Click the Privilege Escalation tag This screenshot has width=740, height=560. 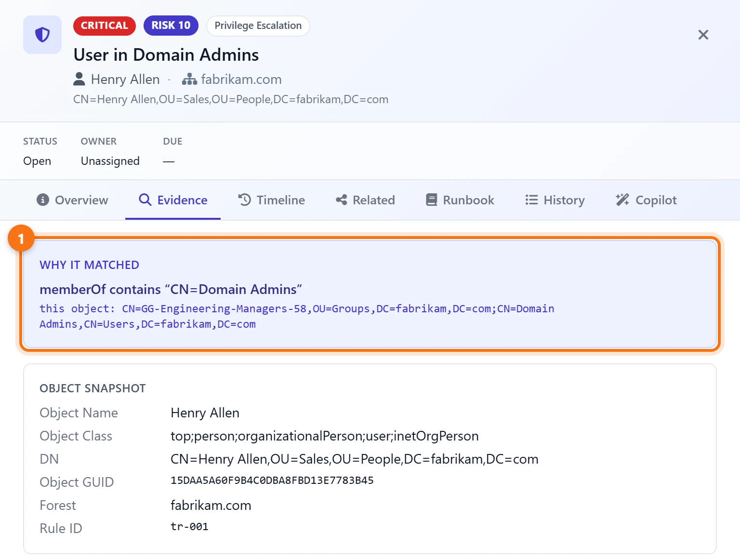(258, 26)
